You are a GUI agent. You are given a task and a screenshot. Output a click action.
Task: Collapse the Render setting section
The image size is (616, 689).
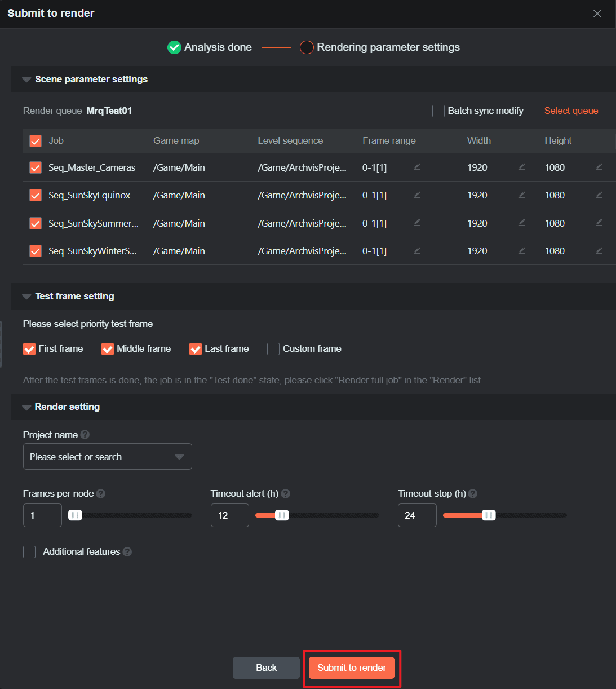tap(26, 407)
